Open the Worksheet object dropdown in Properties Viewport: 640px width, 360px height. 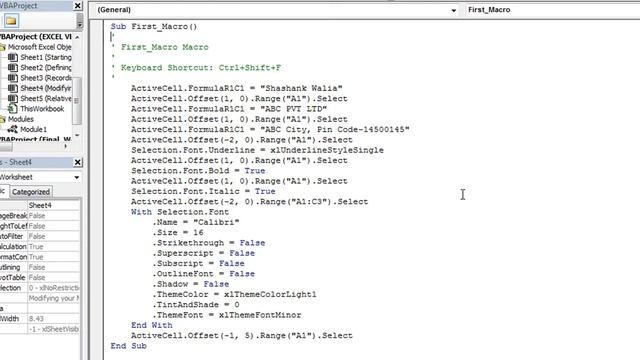tap(76, 177)
